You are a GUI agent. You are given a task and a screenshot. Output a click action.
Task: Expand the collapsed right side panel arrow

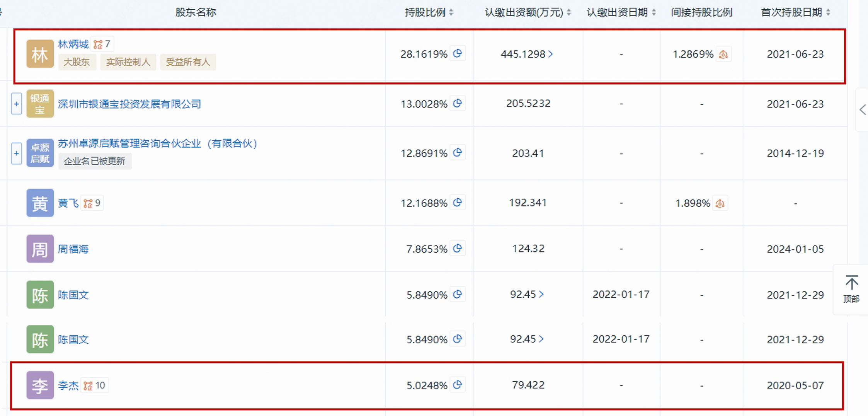point(863,110)
